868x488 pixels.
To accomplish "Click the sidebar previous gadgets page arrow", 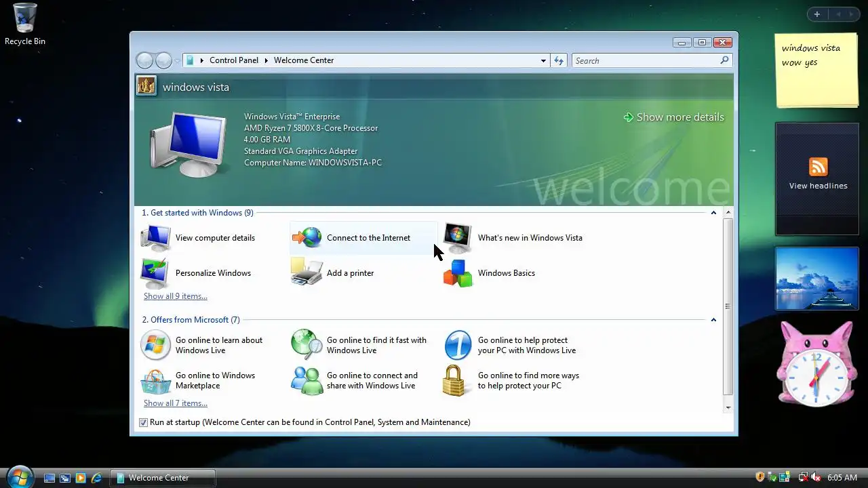I will [838, 14].
